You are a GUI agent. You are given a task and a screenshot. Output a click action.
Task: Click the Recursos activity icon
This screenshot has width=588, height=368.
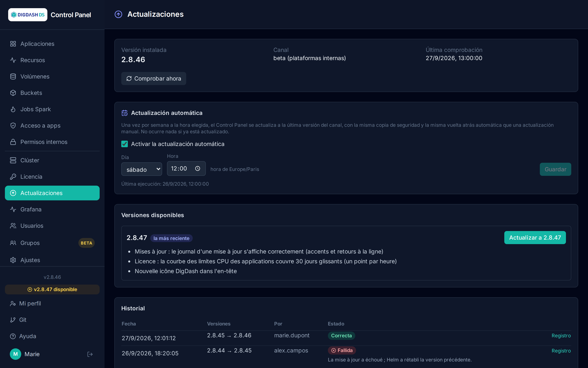13,60
